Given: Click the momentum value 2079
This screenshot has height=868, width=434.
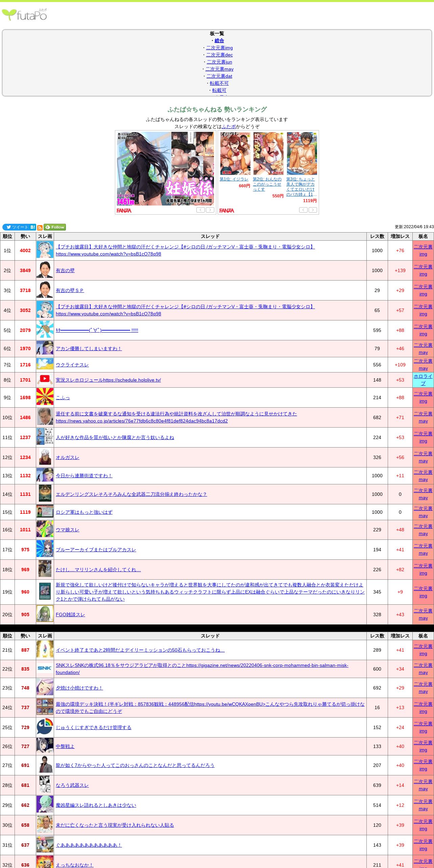Looking at the screenshot, I should tap(25, 330).
